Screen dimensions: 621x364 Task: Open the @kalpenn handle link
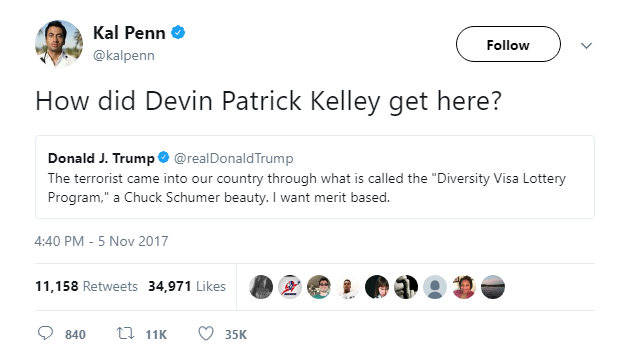124,55
